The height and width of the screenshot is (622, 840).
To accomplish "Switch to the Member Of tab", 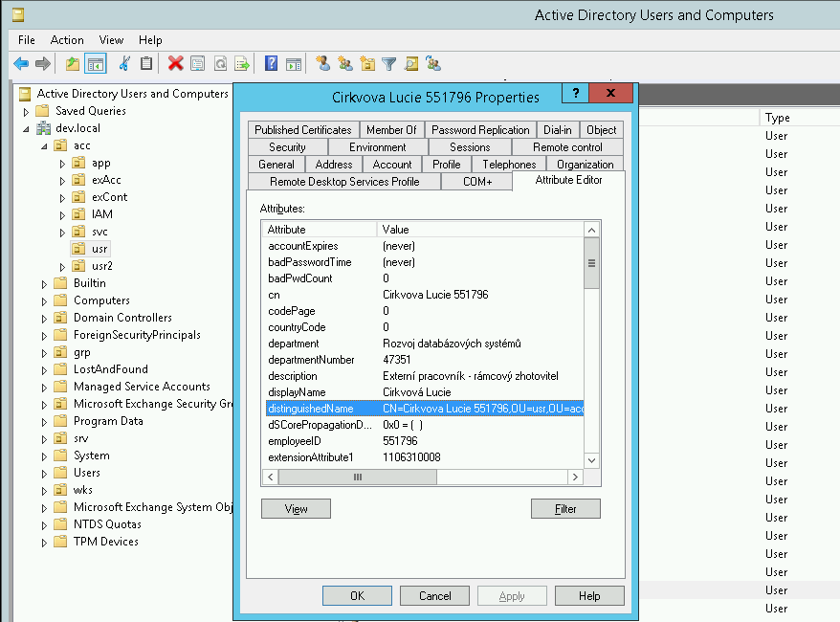I will [x=391, y=129].
